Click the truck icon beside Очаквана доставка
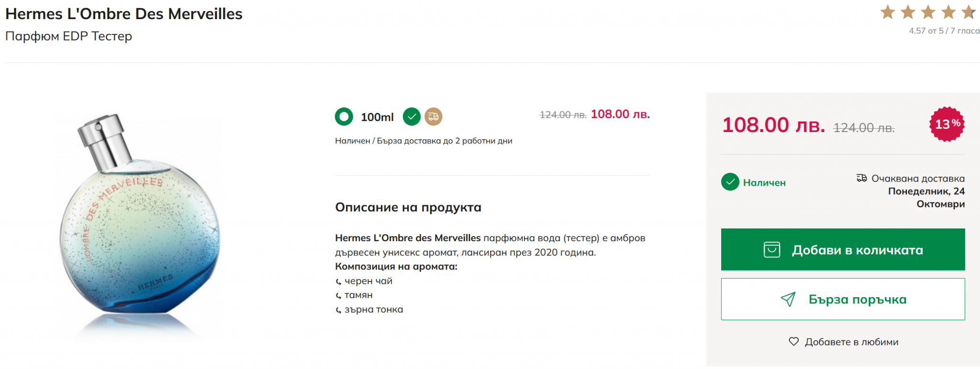 tap(861, 178)
